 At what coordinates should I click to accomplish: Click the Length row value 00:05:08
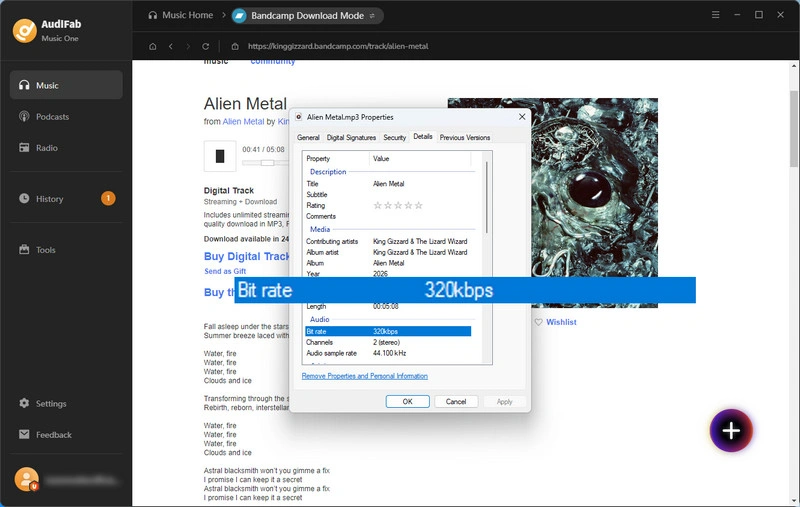[386, 307]
